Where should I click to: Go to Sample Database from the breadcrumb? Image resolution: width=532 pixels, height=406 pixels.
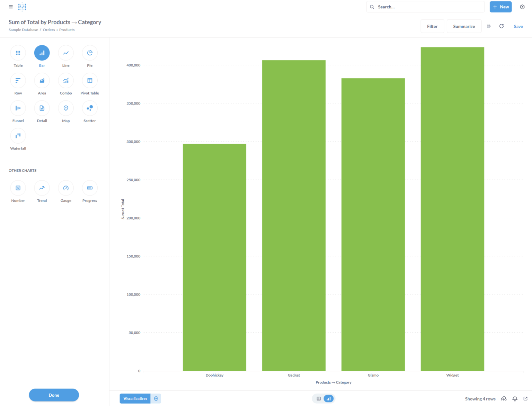coord(23,30)
